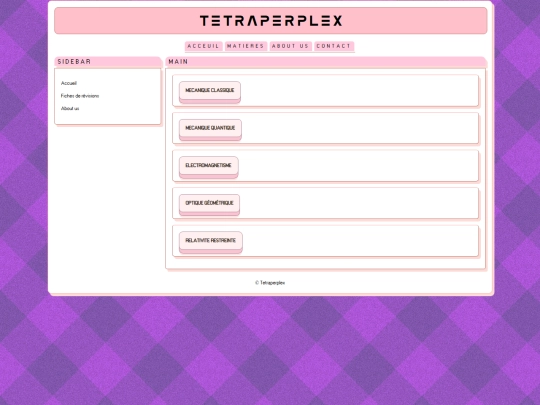Open the ELECTROMAGNETISME subject button
The width and height of the screenshot is (540, 405).
point(208,166)
